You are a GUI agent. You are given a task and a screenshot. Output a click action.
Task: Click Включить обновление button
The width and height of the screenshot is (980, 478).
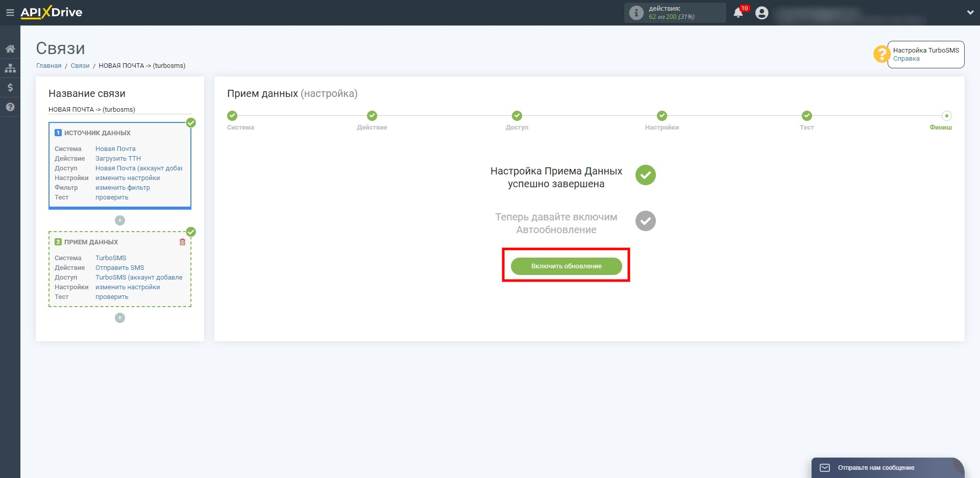coord(566,266)
